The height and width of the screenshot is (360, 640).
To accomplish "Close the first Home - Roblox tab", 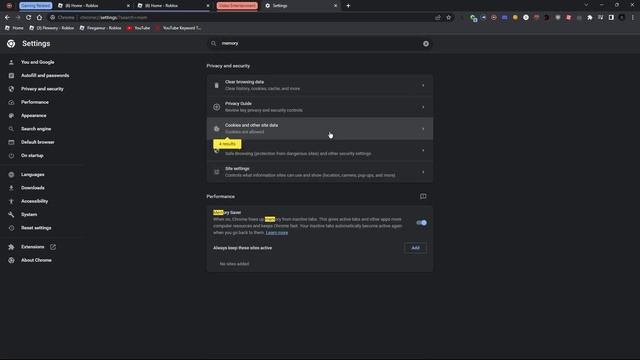I will [x=128, y=6].
